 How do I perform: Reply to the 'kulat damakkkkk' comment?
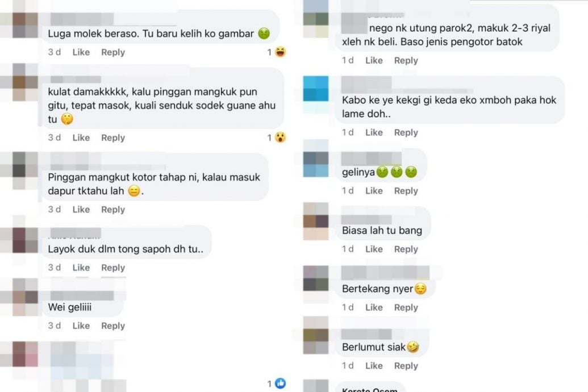pyautogui.click(x=113, y=137)
